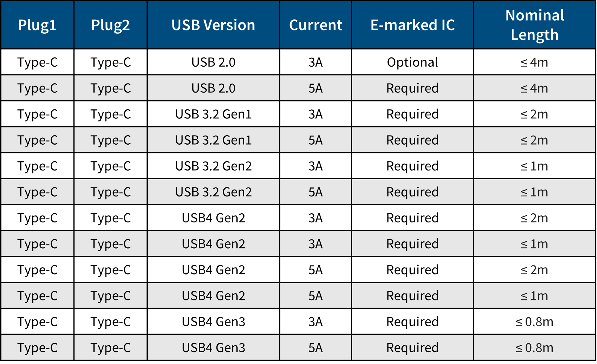Click the Plug2 column header
The height and width of the screenshot is (364, 597).
click(110, 25)
